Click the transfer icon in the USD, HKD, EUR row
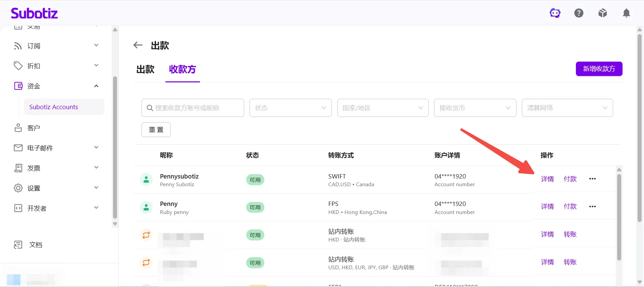644x287 pixels. point(146,263)
